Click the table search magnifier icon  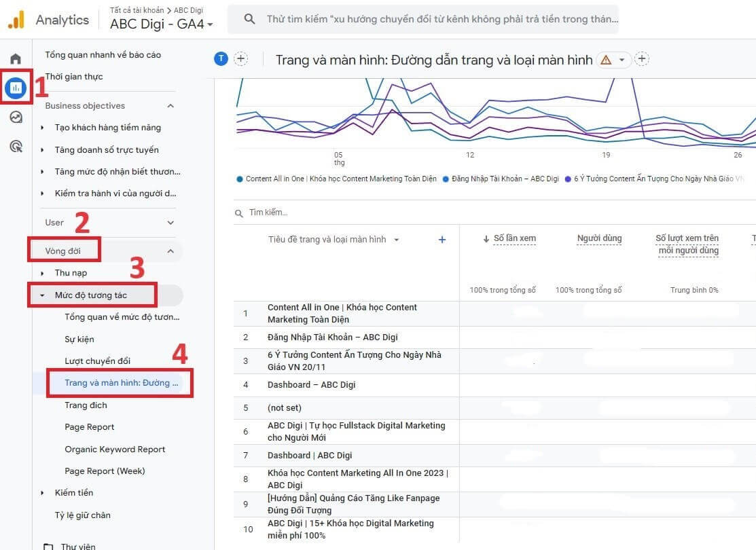[238, 213]
